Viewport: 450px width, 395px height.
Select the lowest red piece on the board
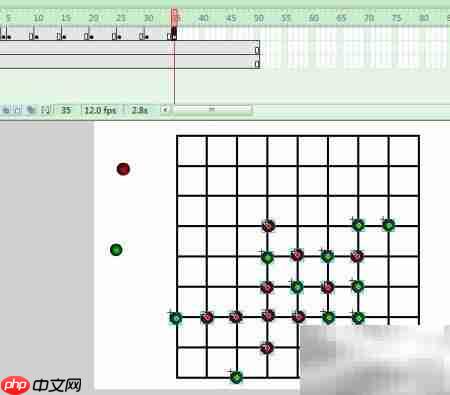267,348
